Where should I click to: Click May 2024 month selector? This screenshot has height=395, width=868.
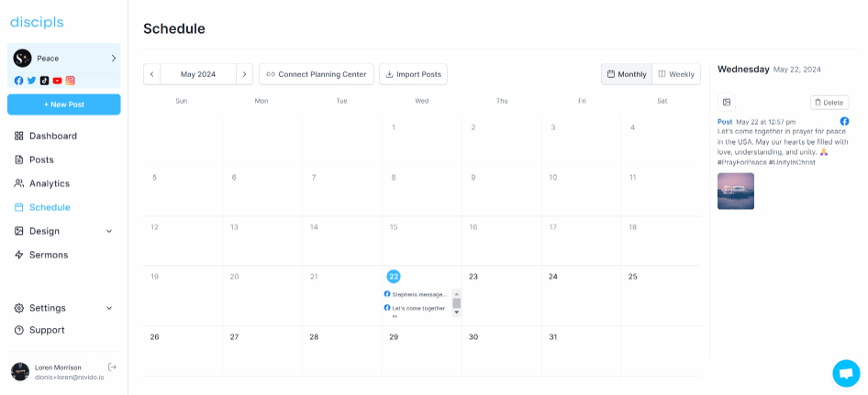point(198,74)
